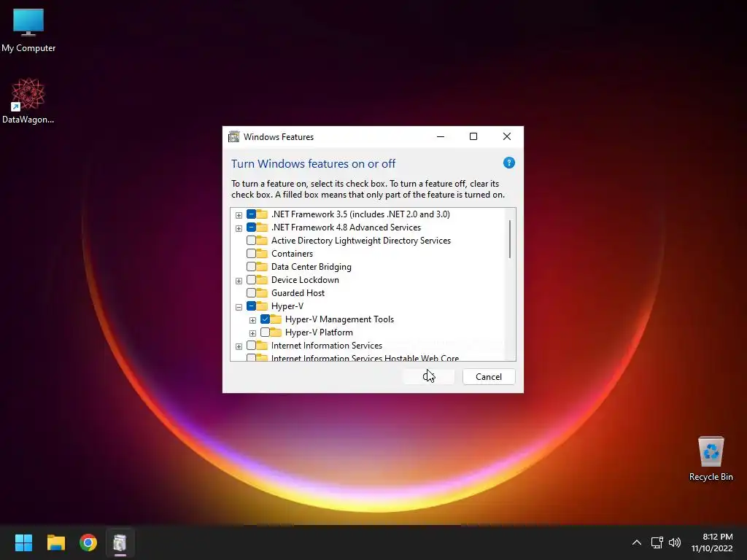Screen dimensions: 747x560
Task: Enable Active Directory Lightweight Directory Services
Action: click(x=251, y=241)
